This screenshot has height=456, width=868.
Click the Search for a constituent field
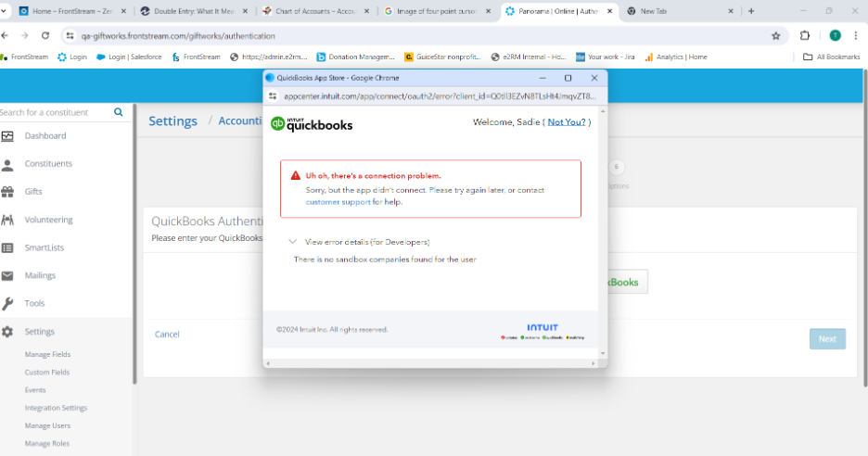pyautogui.click(x=56, y=112)
